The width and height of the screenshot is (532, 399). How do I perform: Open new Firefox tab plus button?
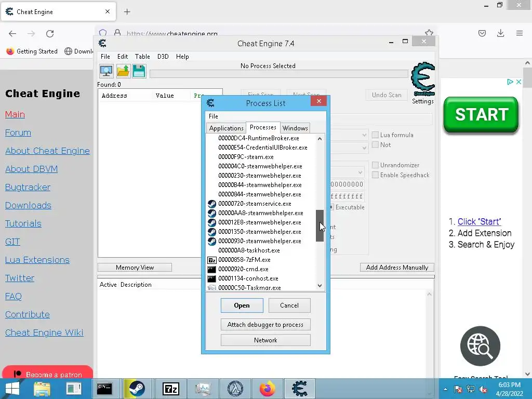point(127,12)
